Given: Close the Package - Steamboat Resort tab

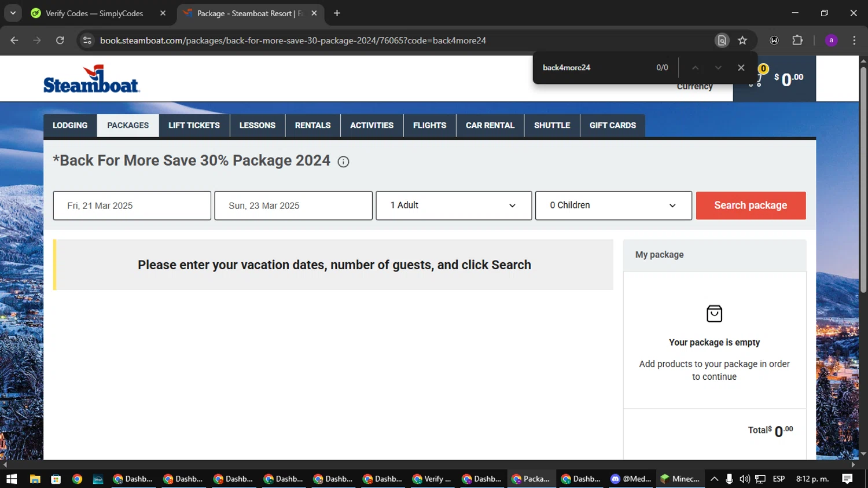Looking at the screenshot, I should (314, 13).
